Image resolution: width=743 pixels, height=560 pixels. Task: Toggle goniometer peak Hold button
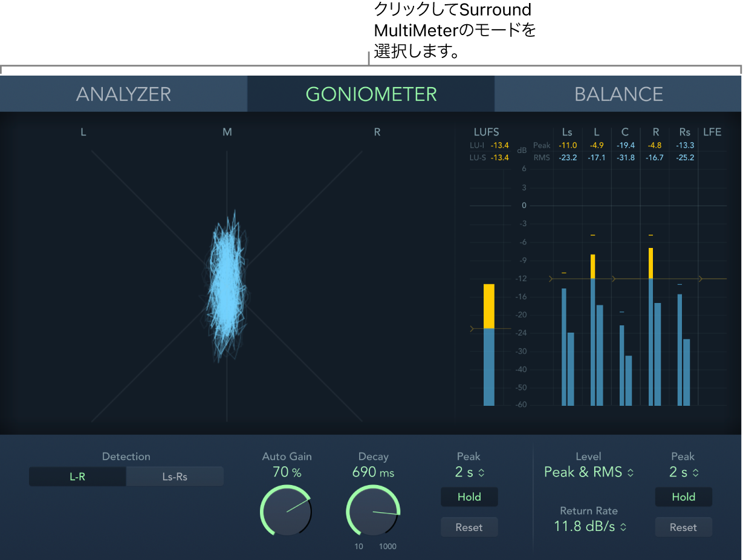(x=469, y=497)
